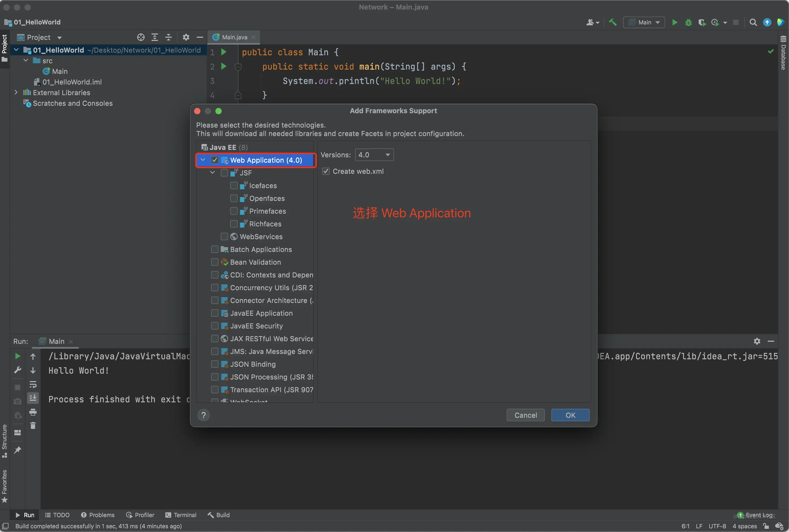Image resolution: width=789 pixels, height=532 pixels.
Task: Run with Coverage shield icon
Action: point(702,22)
